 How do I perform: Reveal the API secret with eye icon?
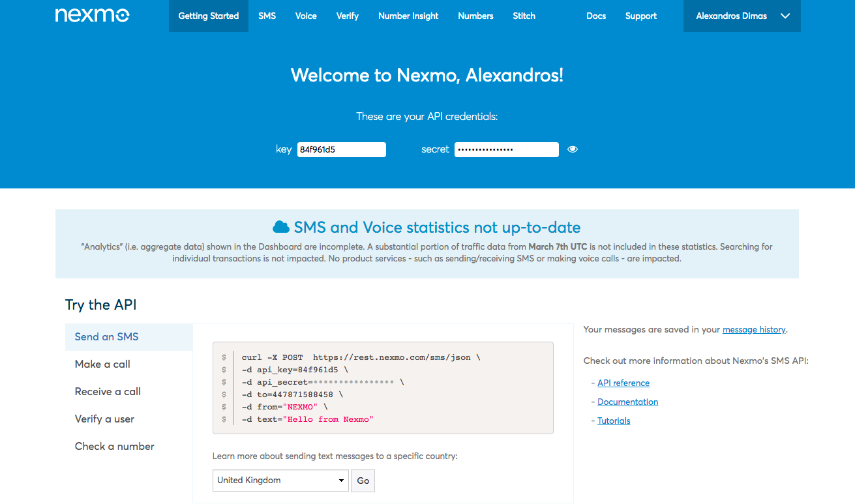pyautogui.click(x=573, y=149)
